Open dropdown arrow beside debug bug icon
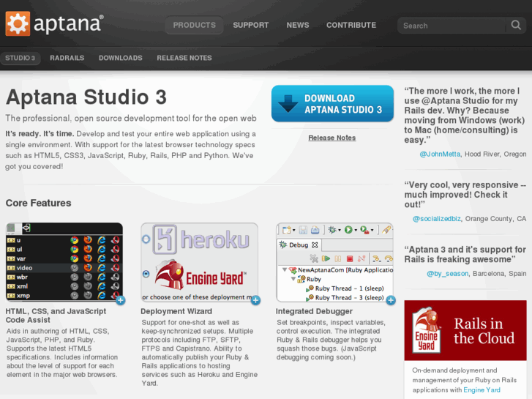The height and width of the screenshot is (399, 532). (340, 230)
